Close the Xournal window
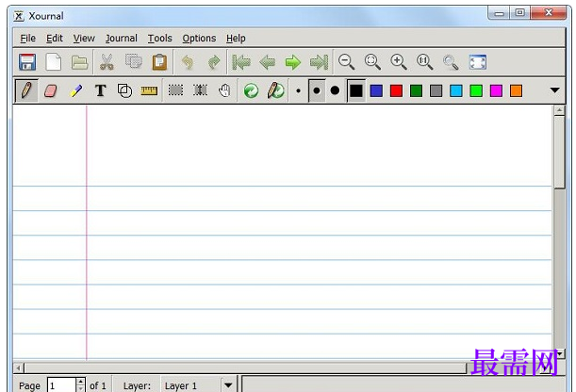The width and height of the screenshot is (576, 392). [549, 13]
